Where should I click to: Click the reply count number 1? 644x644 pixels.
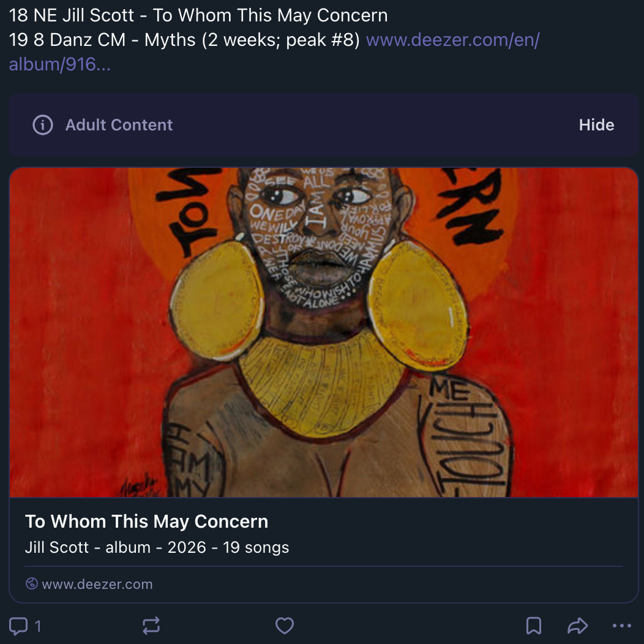click(38, 626)
